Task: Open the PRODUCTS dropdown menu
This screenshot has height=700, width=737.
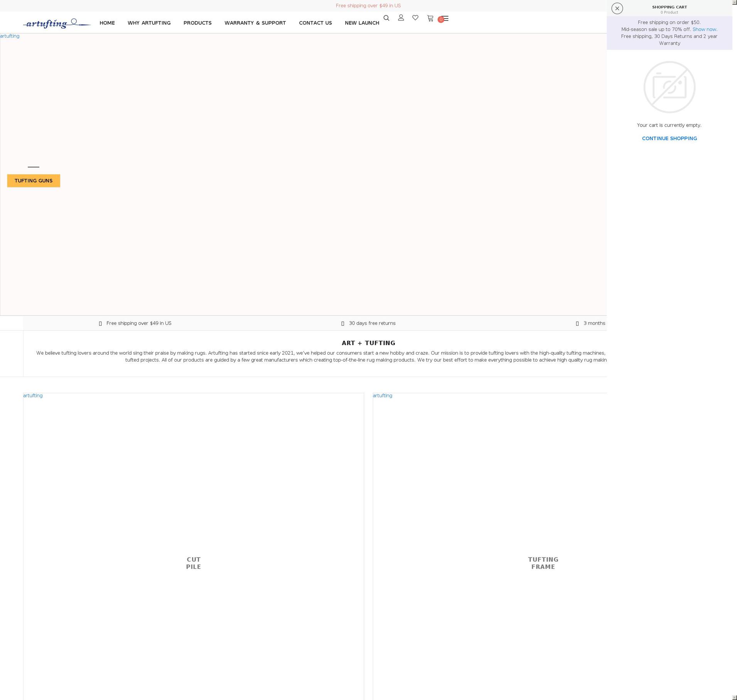Action: (x=197, y=23)
